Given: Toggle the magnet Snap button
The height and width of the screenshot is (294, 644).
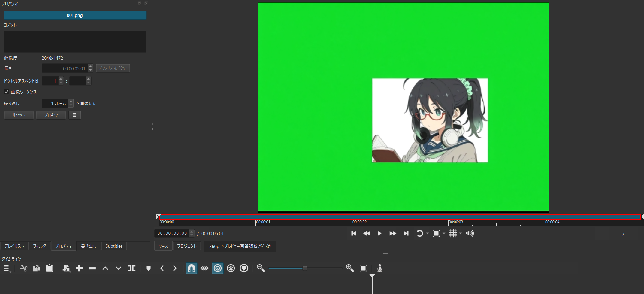Looking at the screenshot, I should coord(191,268).
